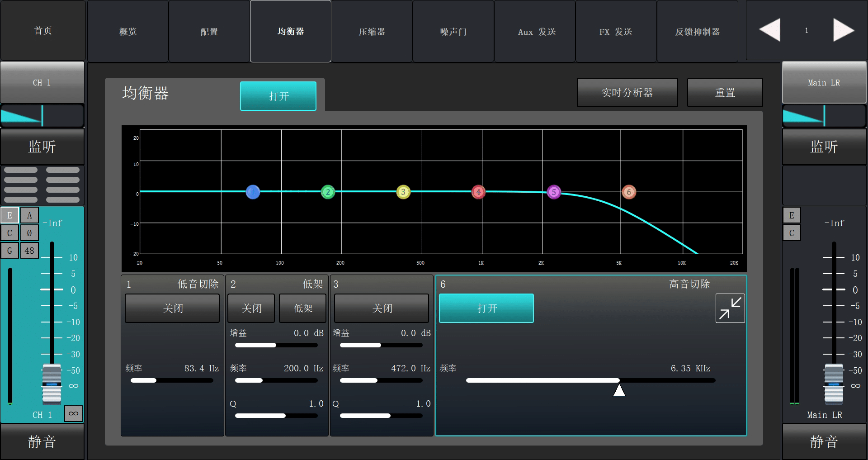
Task: Select purple EQ band 5 node
Action: pos(554,192)
